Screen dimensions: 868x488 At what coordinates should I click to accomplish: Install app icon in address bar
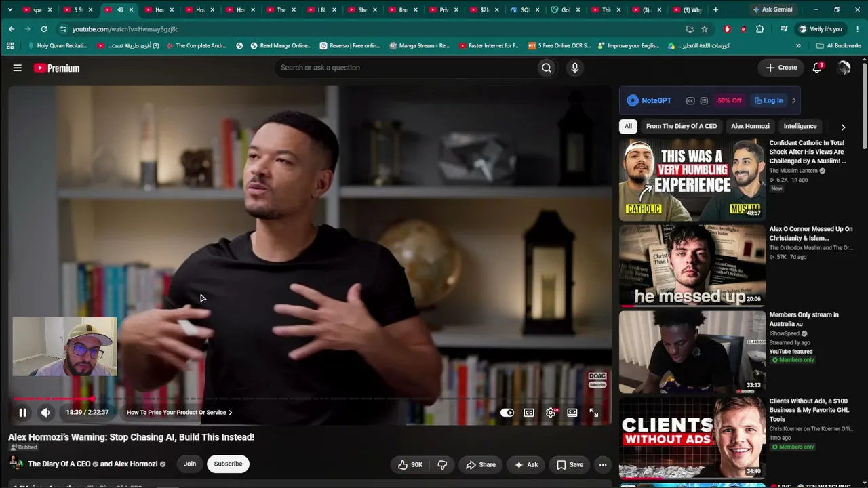click(690, 29)
